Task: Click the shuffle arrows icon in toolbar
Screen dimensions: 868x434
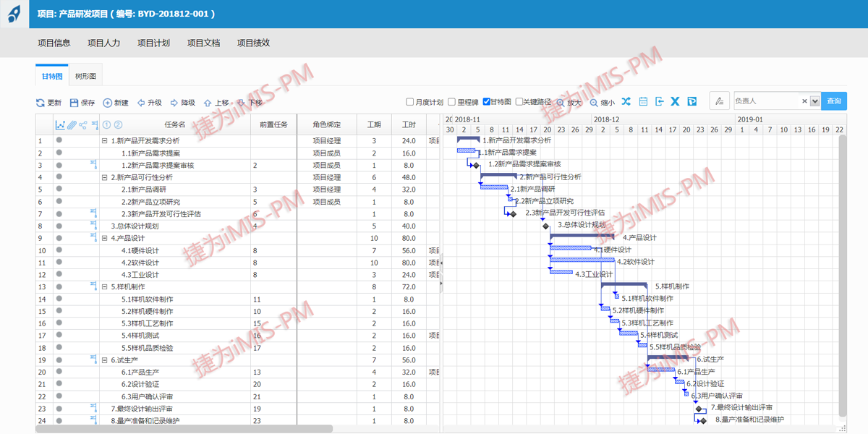Action: click(x=626, y=102)
